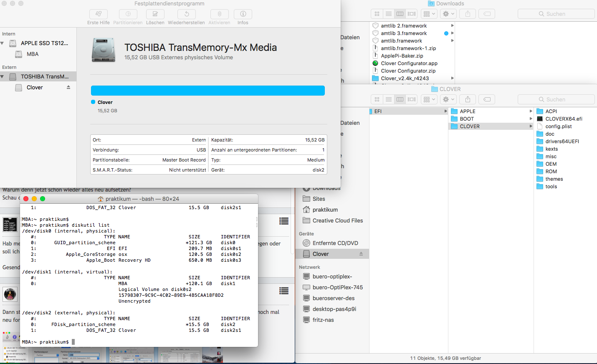Open arrange dropdown in Downloads toolbar
The image size is (597, 364).
[429, 14]
